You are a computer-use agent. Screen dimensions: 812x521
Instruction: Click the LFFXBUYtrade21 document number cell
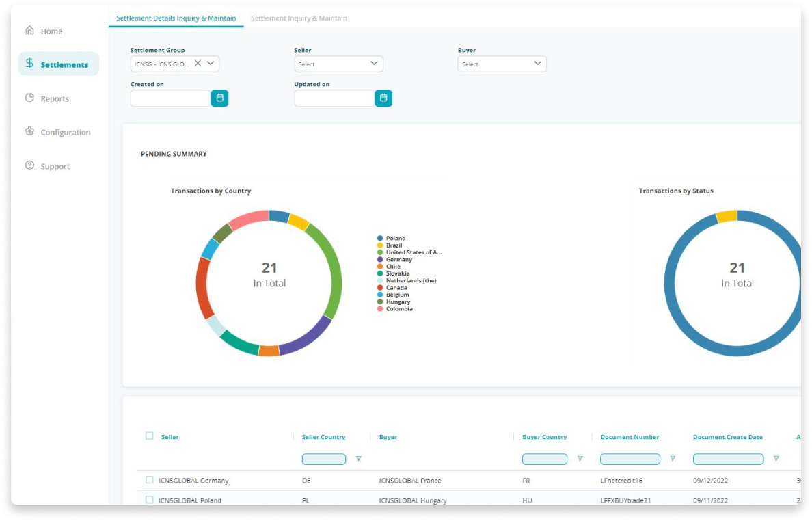[625, 500]
